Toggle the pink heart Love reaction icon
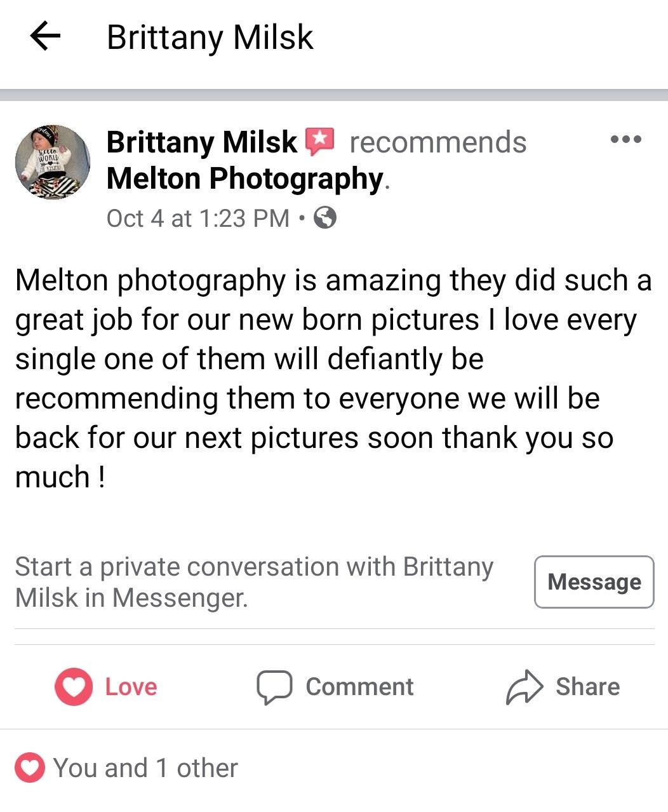Screen dimensions: 668x812 coord(74,687)
